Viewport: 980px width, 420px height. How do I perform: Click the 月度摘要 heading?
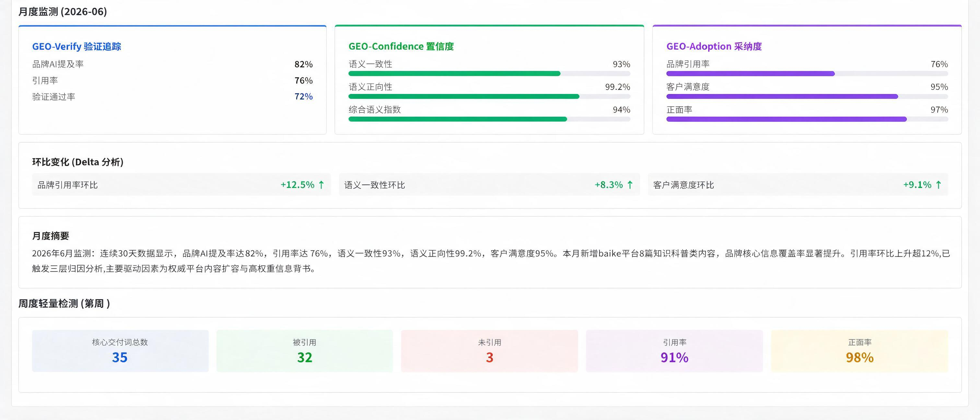[x=51, y=236]
